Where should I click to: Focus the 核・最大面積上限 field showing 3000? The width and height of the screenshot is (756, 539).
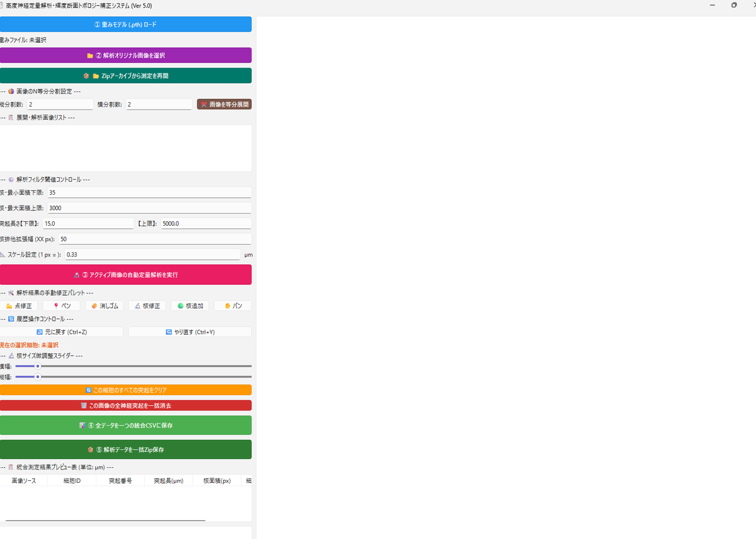click(x=149, y=207)
